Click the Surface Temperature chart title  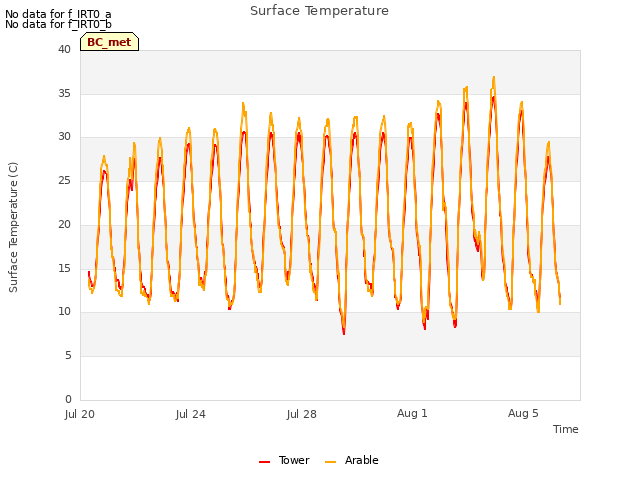pos(320,11)
